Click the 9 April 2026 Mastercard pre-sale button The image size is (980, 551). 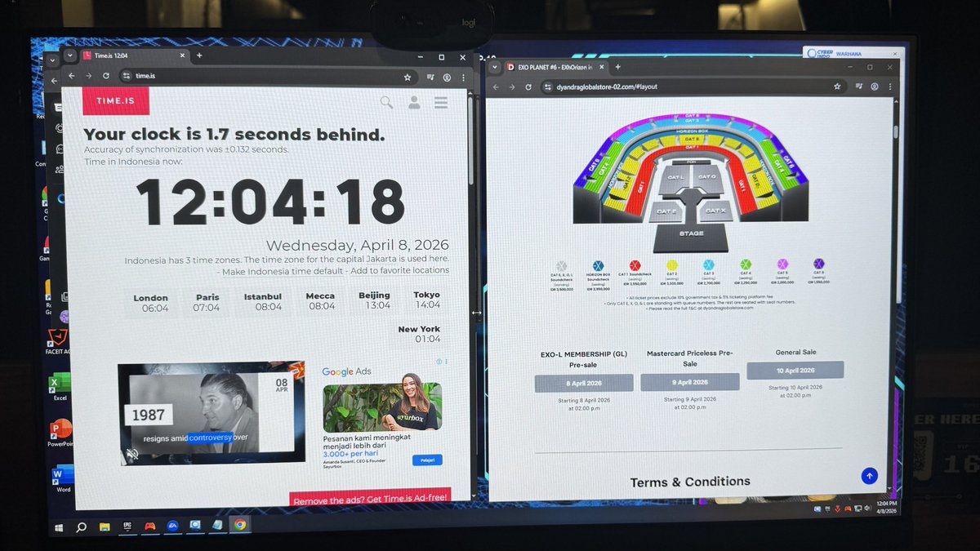coord(690,382)
